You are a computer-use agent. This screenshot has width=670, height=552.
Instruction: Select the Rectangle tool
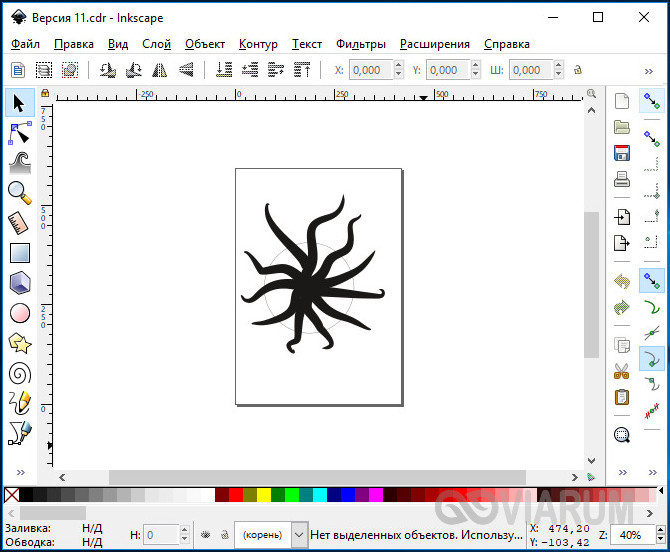tap(20, 253)
